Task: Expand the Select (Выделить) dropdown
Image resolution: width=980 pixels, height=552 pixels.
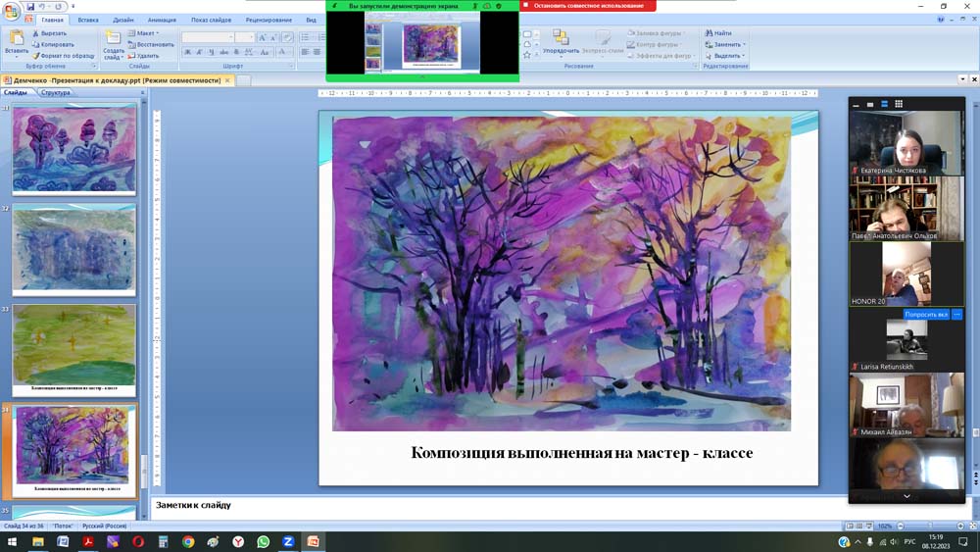Action: (726, 56)
